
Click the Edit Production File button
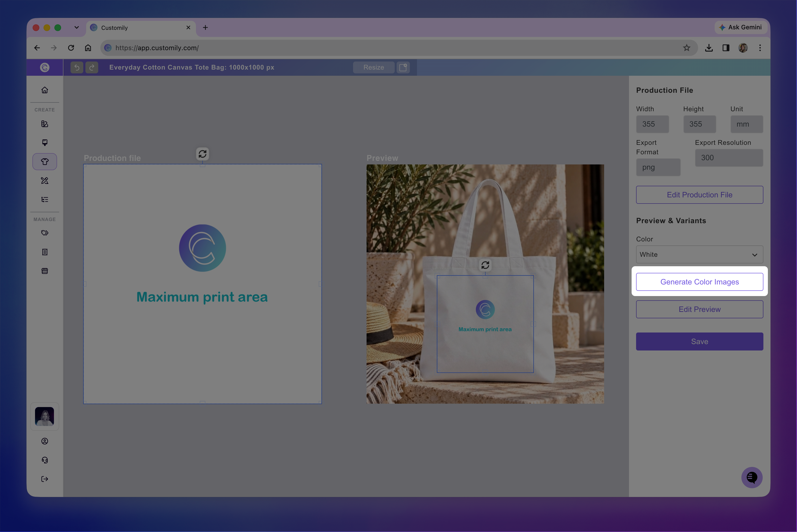[700, 195]
